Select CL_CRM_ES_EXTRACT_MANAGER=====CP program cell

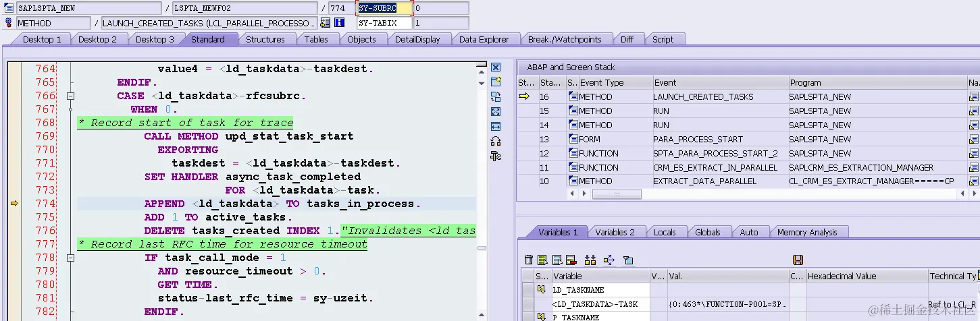[x=877, y=181]
